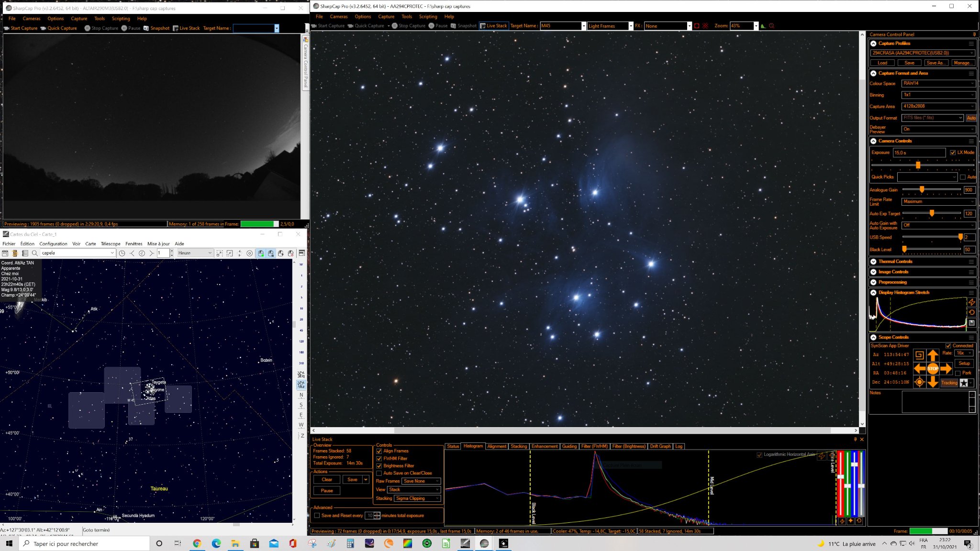The height and width of the screenshot is (551, 980).
Task: Open the Capture Area dropdown
Action: point(938,106)
